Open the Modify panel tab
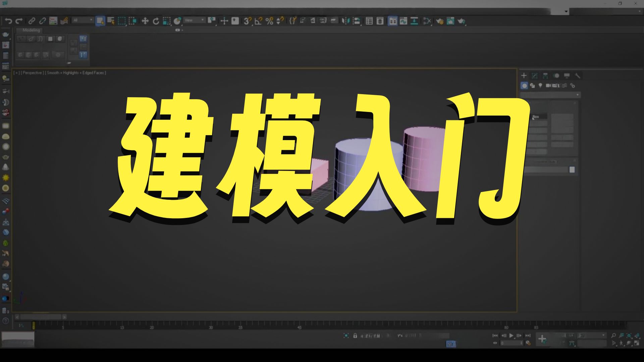The width and height of the screenshot is (644, 362). pos(535,75)
